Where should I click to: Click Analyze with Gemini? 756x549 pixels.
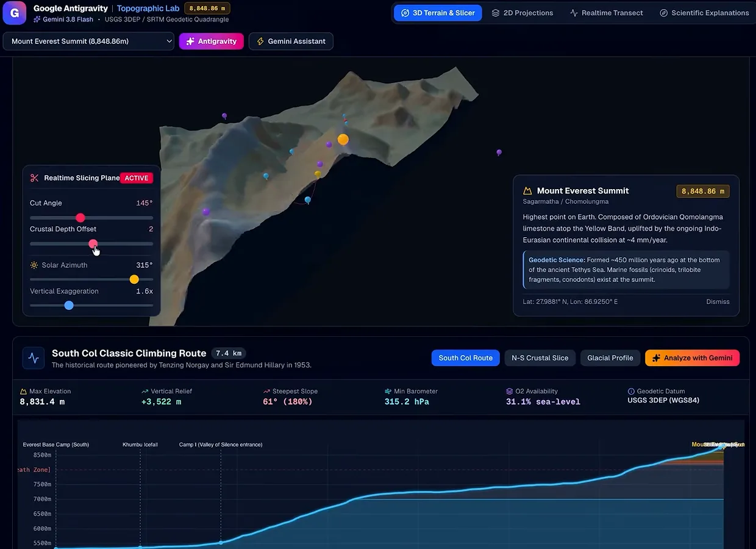(x=693, y=358)
